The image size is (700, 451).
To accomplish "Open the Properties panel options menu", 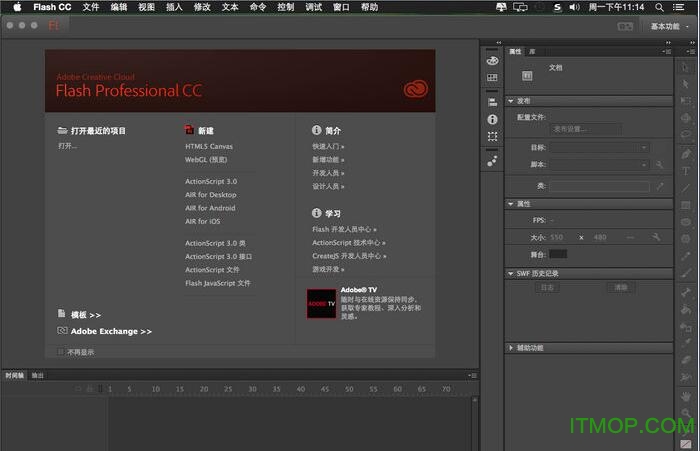I will [x=667, y=52].
